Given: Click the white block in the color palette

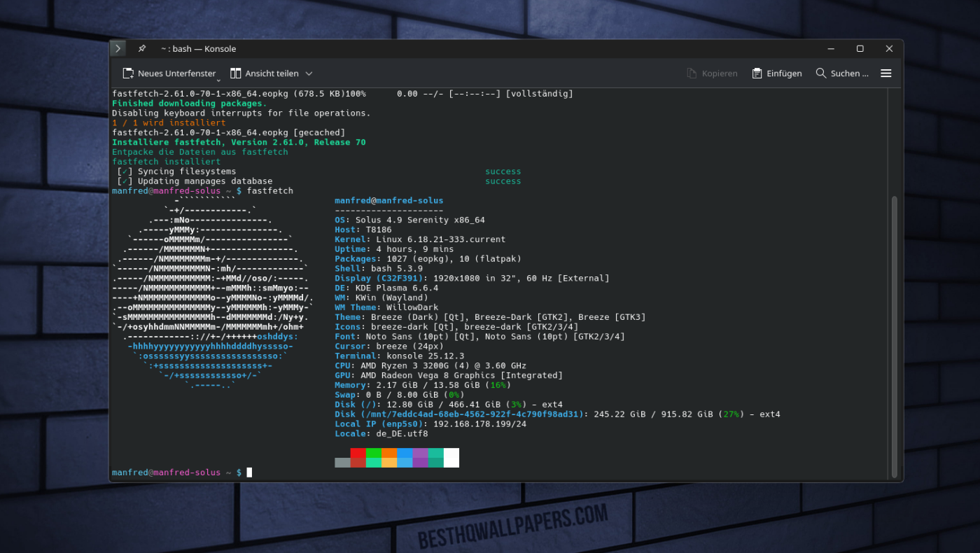Looking at the screenshot, I should click(451, 458).
